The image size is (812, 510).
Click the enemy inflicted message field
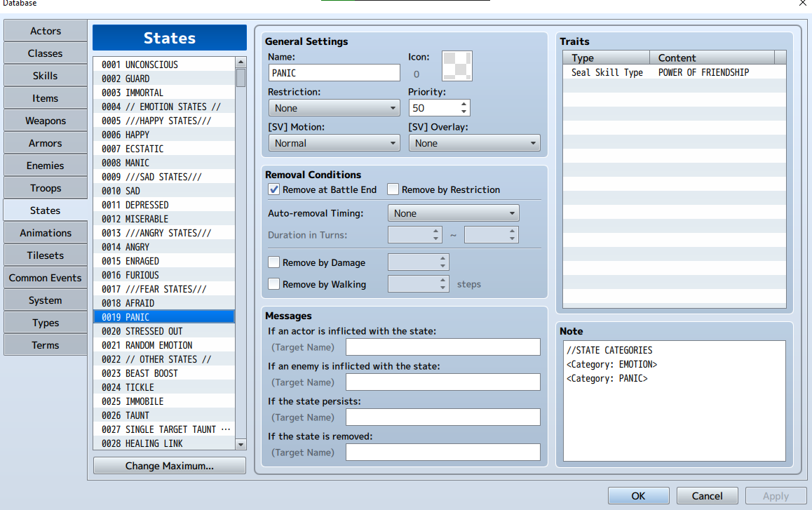pos(442,382)
